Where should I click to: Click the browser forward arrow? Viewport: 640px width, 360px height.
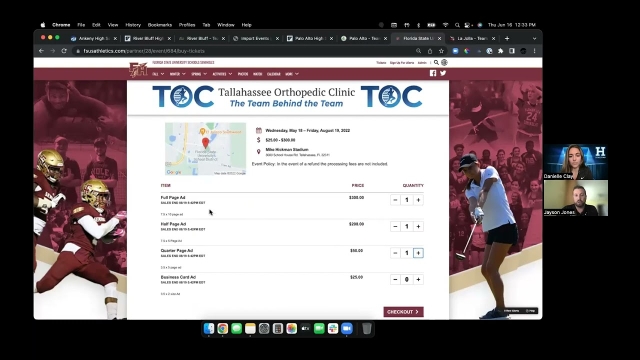point(53,51)
